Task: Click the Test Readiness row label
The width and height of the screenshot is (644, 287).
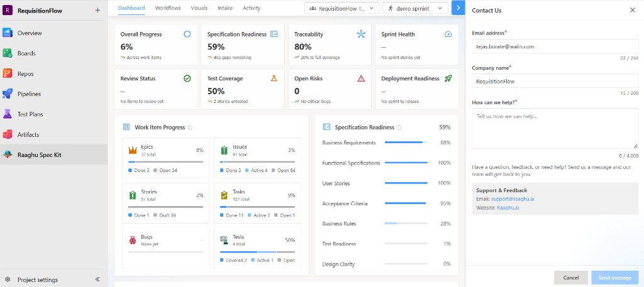Action: click(x=340, y=244)
